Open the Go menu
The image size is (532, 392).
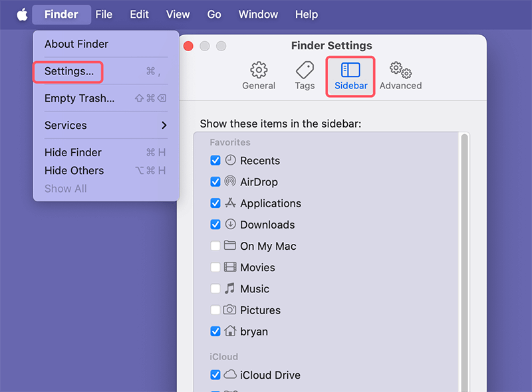[214, 14]
